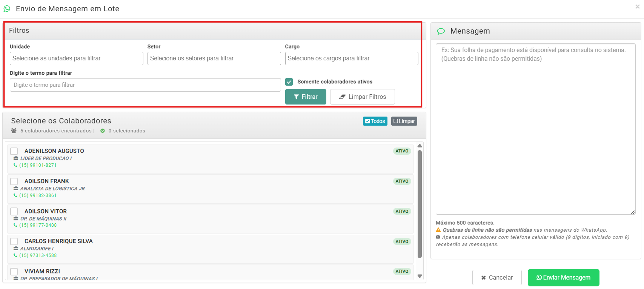Send with Enviar Mensagem button
The width and height of the screenshot is (644, 289).
(x=563, y=278)
